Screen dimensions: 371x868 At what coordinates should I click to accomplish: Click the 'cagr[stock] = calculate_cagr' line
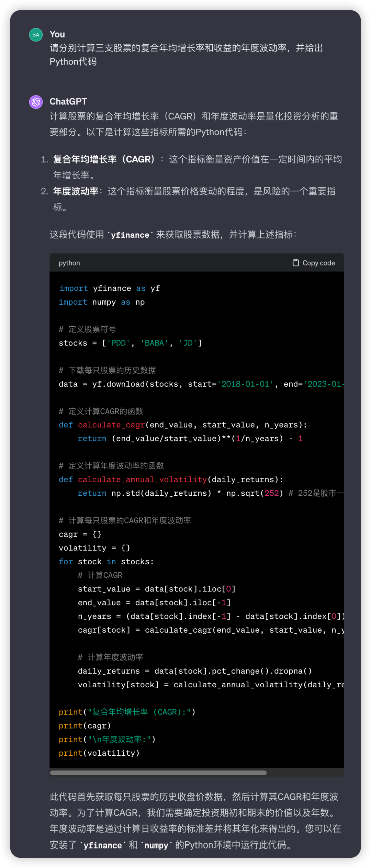point(211,630)
